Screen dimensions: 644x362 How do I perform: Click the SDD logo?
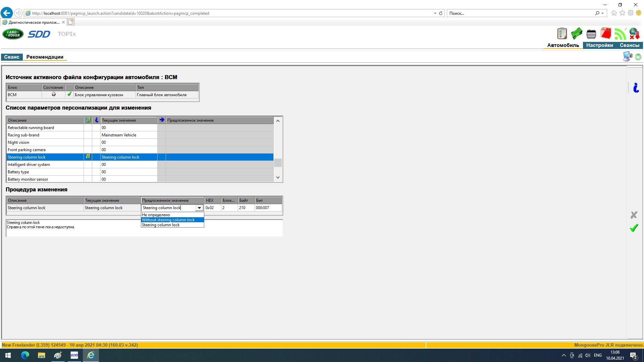pyautogui.click(x=39, y=34)
